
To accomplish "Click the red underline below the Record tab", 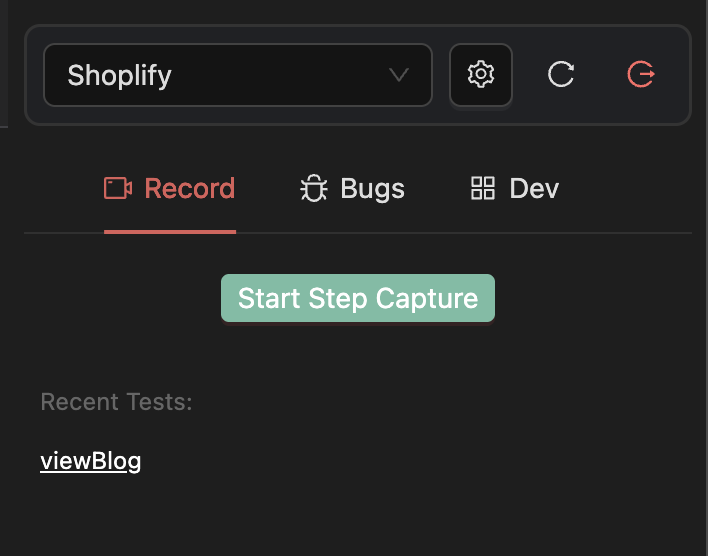I will pos(170,231).
